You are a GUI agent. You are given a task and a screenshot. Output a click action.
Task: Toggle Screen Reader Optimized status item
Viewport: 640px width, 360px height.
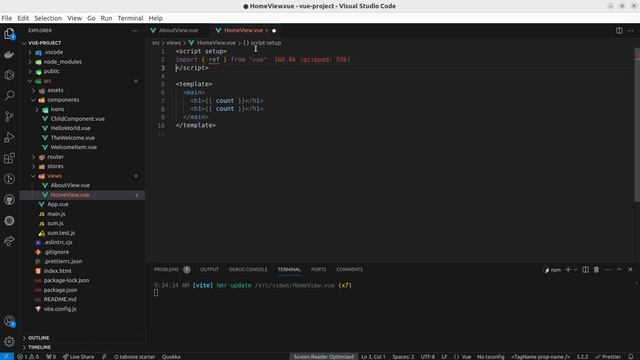coord(324,356)
